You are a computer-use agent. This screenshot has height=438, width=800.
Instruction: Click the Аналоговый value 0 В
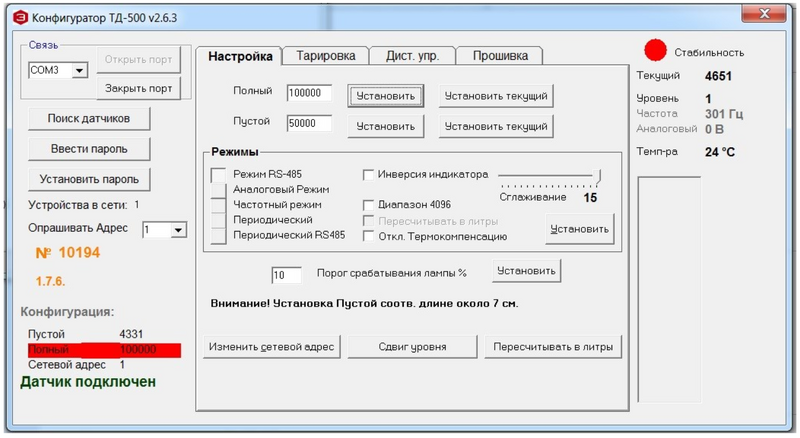click(714, 129)
